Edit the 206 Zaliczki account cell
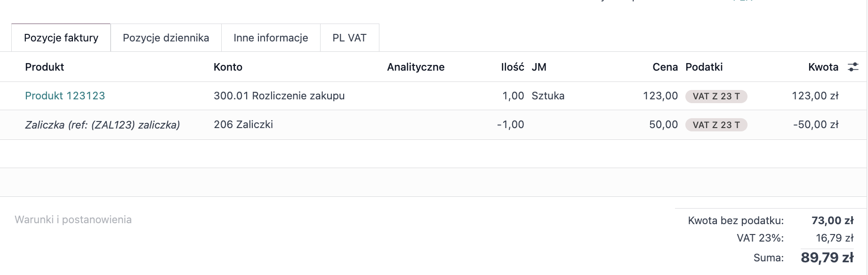Image resolution: width=868 pixels, height=275 pixels. point(243,124)
